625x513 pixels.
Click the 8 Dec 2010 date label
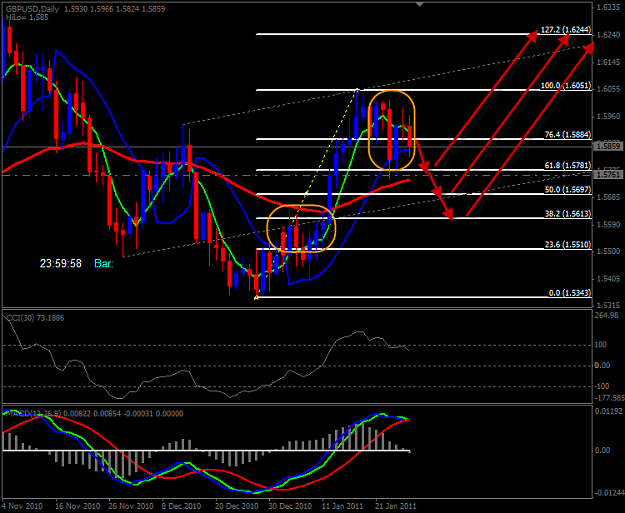182,506
